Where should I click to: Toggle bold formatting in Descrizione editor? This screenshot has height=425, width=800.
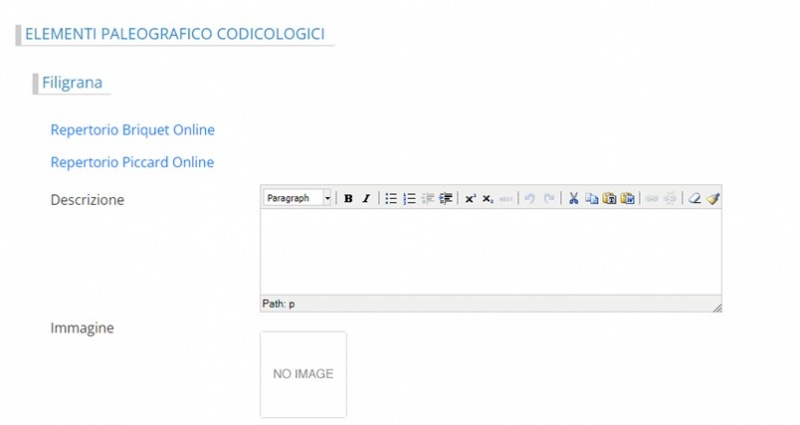click(x=348, y=199)
